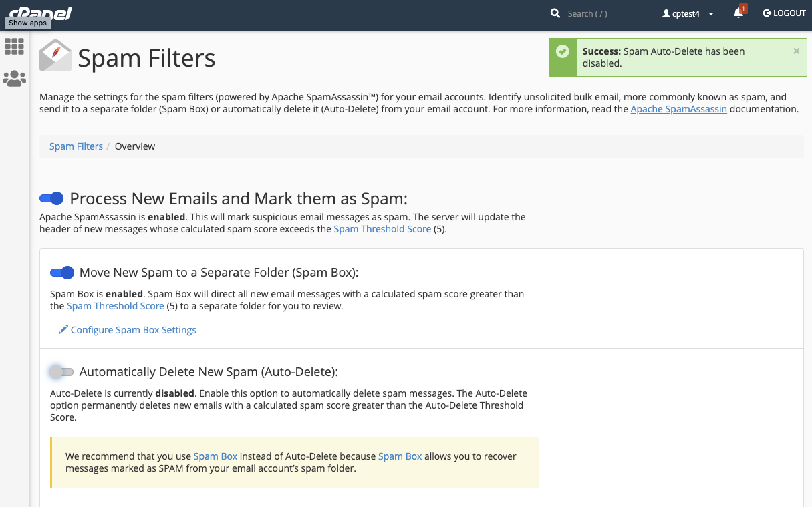This screenshot has height=507, width=812.
Task: Click the search magnifier icon
Action: [x=555, y=13]
